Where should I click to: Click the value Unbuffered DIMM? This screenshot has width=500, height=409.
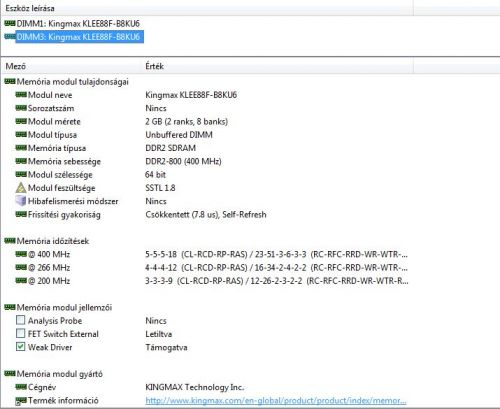coord(179,135)
